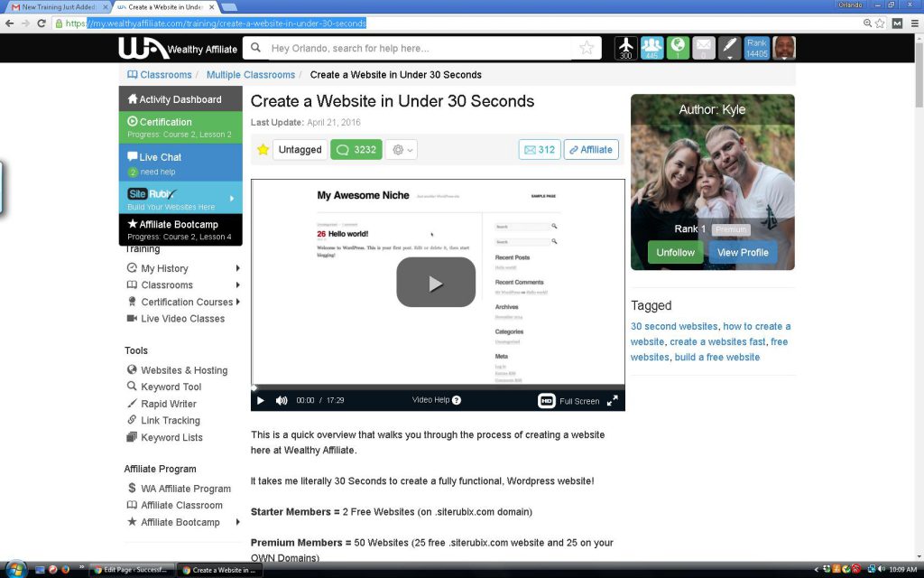The image size is (924, 578).
Task: Switch to New Training Just Added Gmail tab
Action: (x=57, y=7)
